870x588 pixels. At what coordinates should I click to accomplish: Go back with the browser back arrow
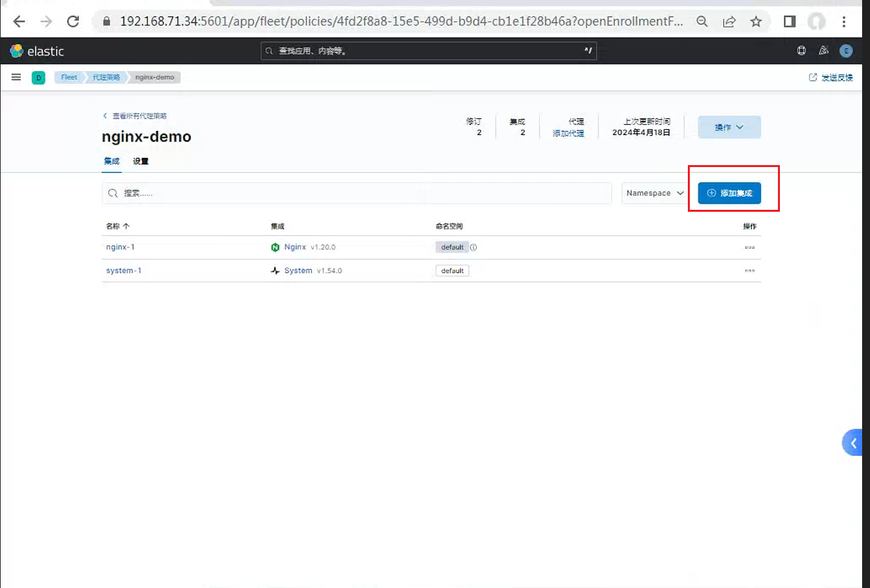coord(18,22)
